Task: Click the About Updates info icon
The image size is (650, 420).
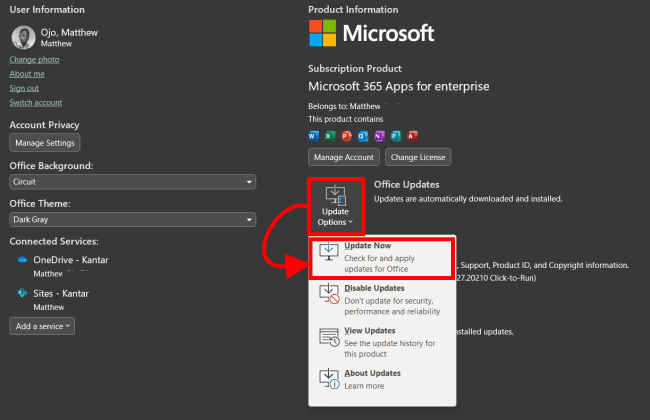Action: [x=329, y=379]
